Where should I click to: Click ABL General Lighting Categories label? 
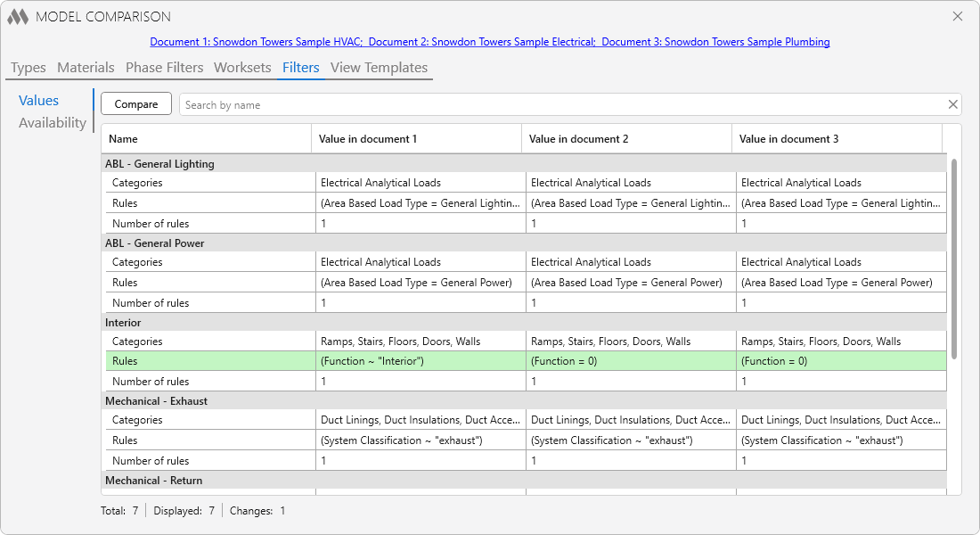point(137,183)
